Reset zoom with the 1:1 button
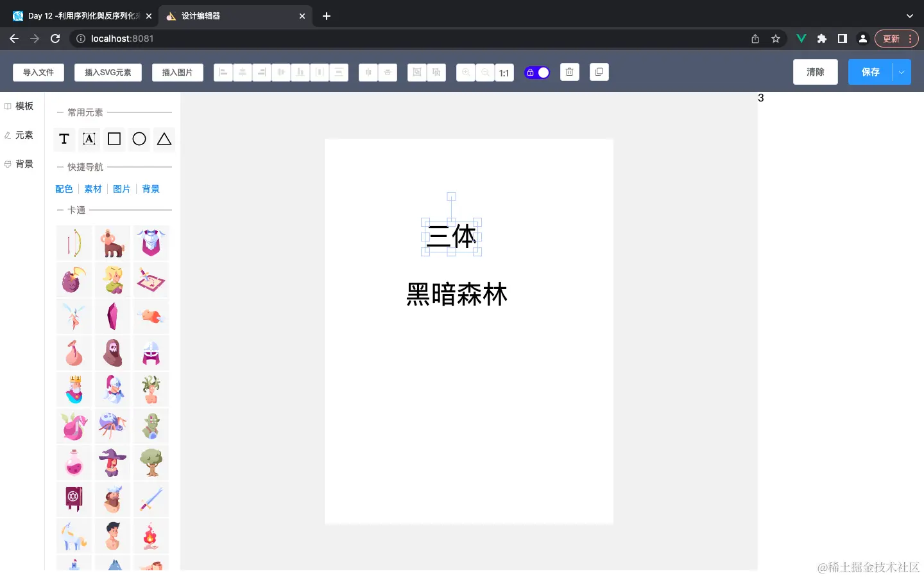This screenshot has width=924, height=578. [x=504, y=73]
